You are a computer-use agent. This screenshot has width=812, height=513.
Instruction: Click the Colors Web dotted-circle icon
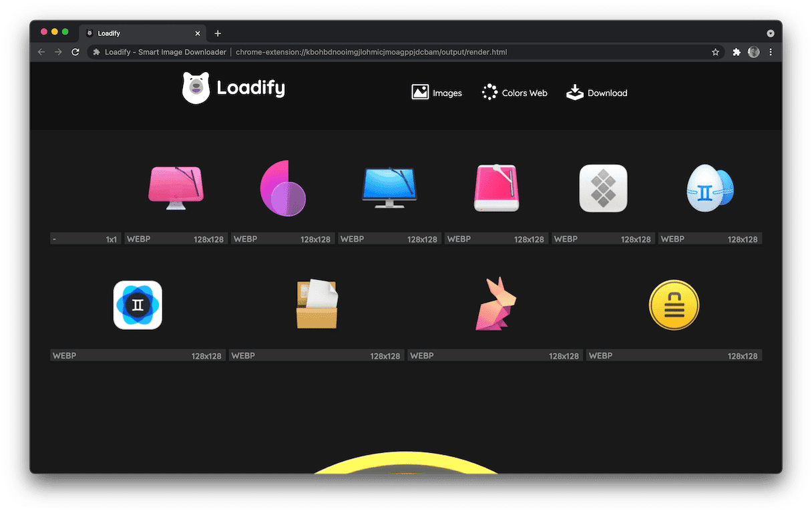pos(490,92)
